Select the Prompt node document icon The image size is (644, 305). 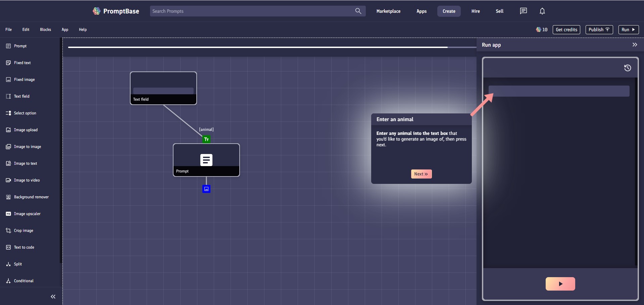coord(206,160)
